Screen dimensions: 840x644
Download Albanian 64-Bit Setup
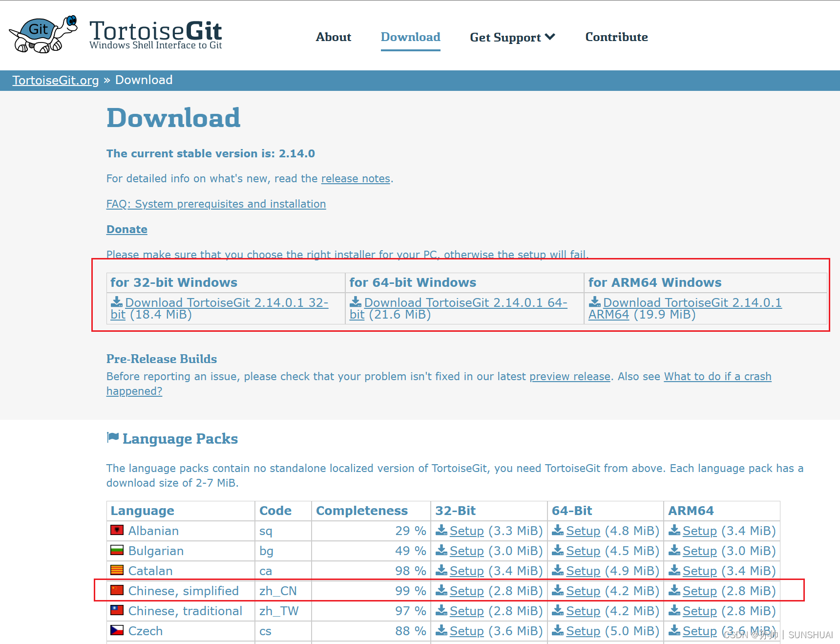point(583,531)
